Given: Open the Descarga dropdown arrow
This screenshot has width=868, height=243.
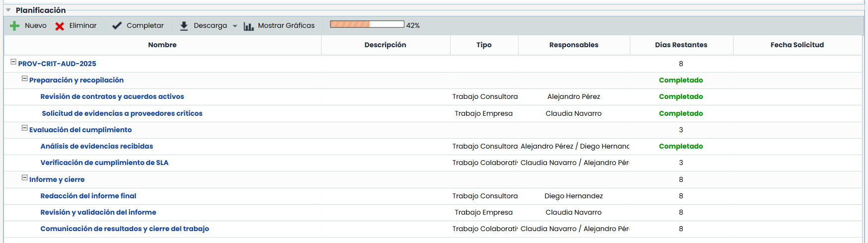Looking at the screenshot, I should [x=235, y=26].
